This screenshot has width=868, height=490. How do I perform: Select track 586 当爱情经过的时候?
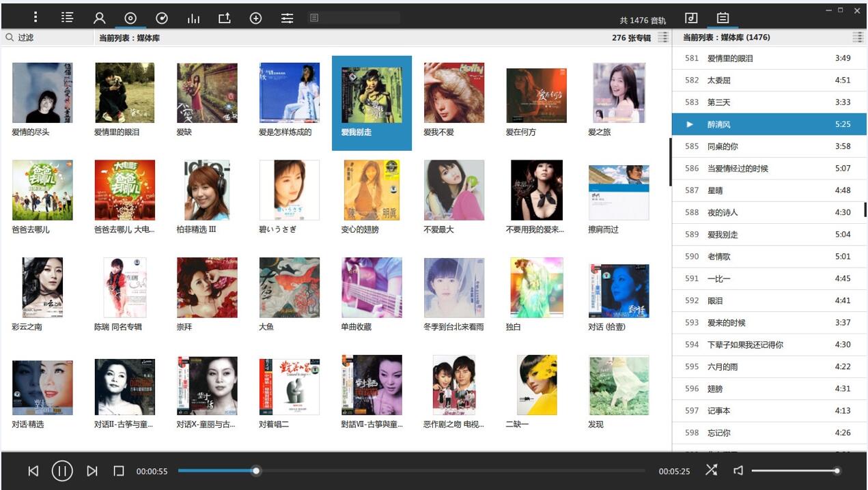pyautogui.click(x=769, y=168)
